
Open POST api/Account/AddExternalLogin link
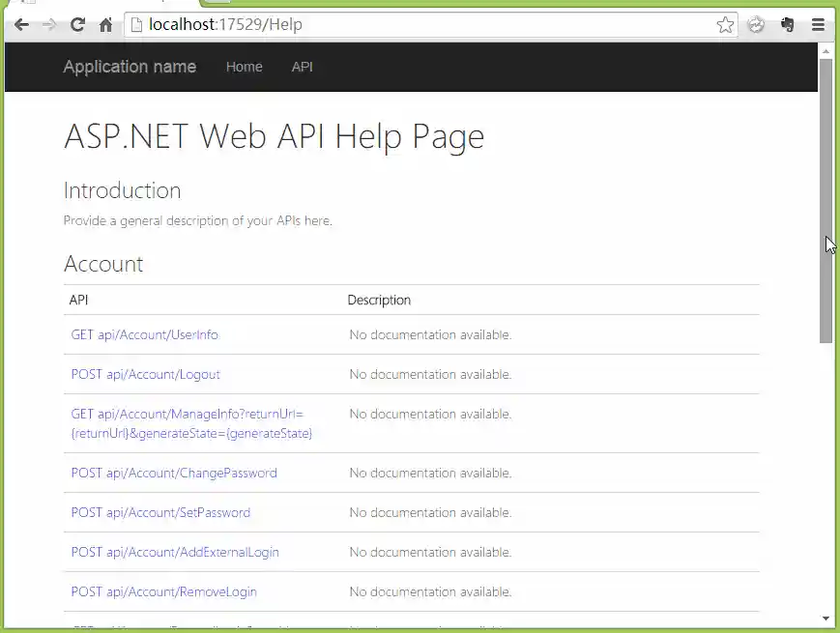[174, 553]
